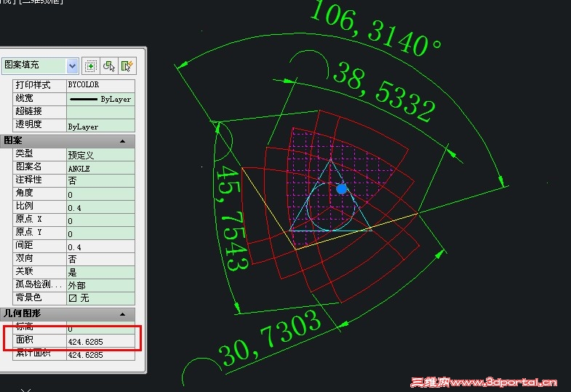Click the 30,7303 dimension text
571x392 pixels.
pos(270,337)
